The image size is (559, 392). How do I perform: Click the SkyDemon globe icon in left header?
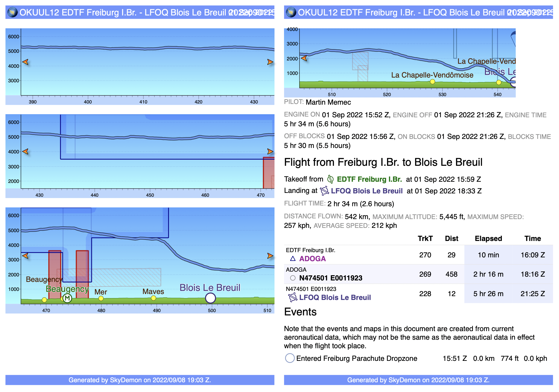(x=12, y=12)
